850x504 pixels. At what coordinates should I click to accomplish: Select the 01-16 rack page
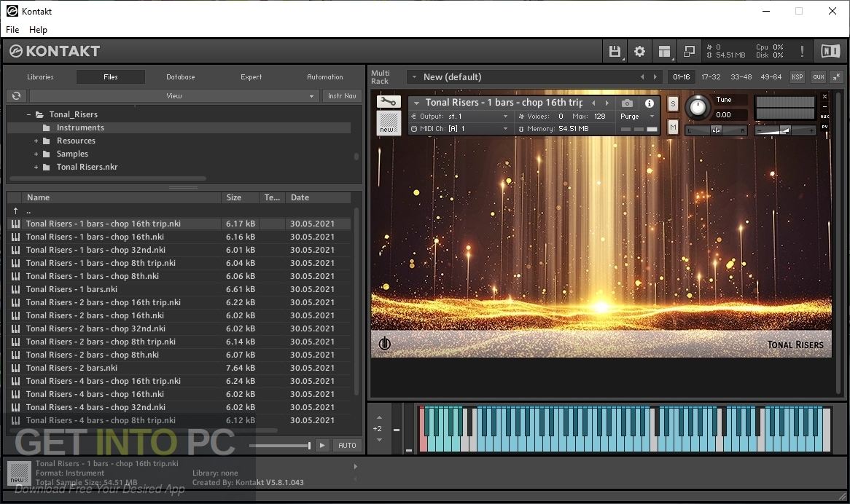tap(681, 77)
